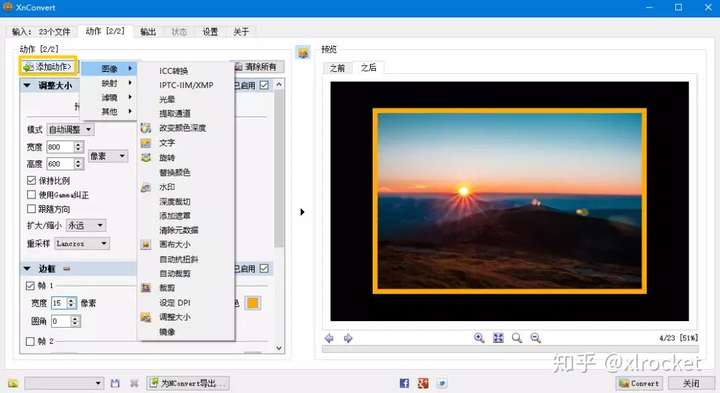This screenshot has width=720, height=393.
Task: Click the 水印 (Watermark) action icon
Action: [146, 187]
